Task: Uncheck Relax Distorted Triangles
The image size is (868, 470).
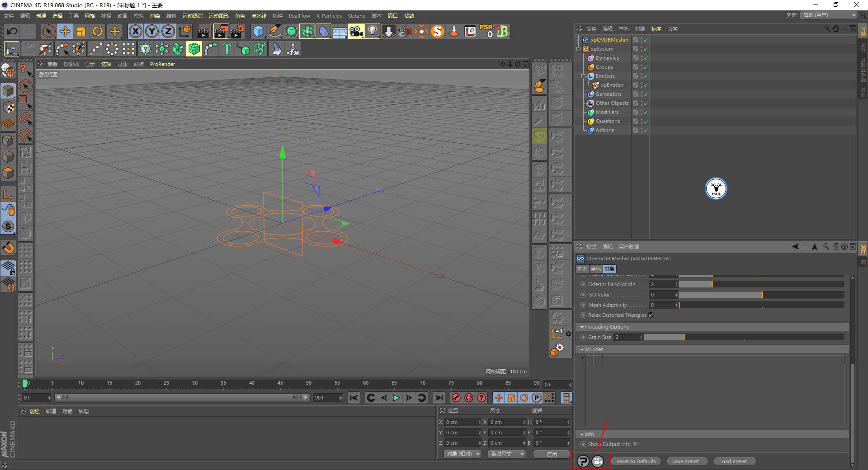Action: point(651,315)
